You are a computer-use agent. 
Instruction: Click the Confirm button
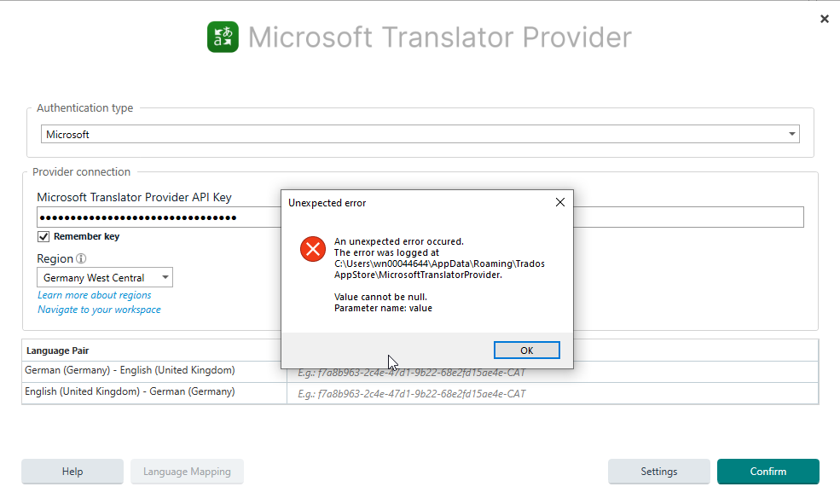pyautogui.click(x=767, y=471)
